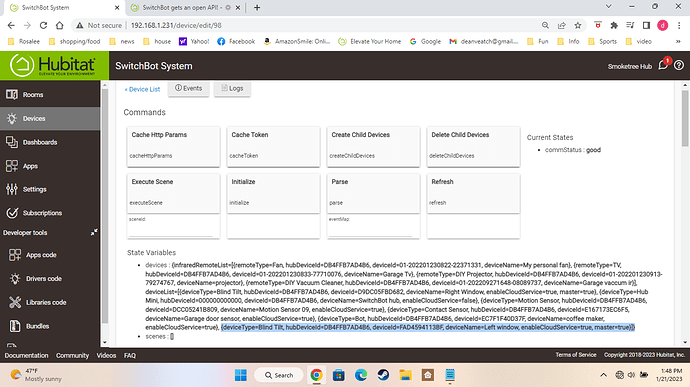The width and height of the screenshot is (690, 387).
Task: Open the Rooms sidebar item
Action: click(x=50, y=95)
